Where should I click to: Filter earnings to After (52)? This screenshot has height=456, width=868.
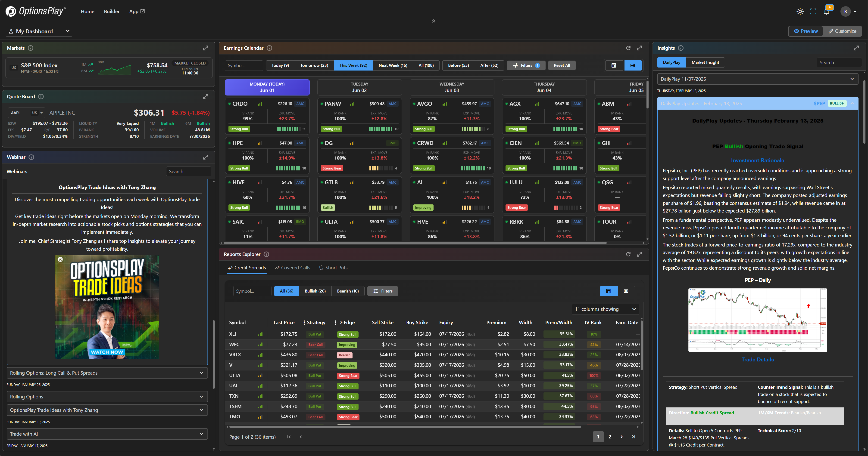(489, 65)
